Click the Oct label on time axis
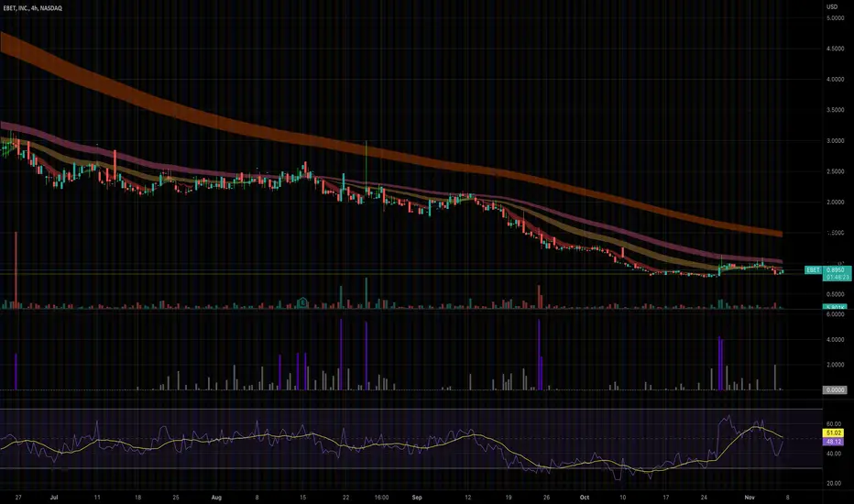Image resolution: width=854 pixels, height=504 pixels. tap(585, 498)
